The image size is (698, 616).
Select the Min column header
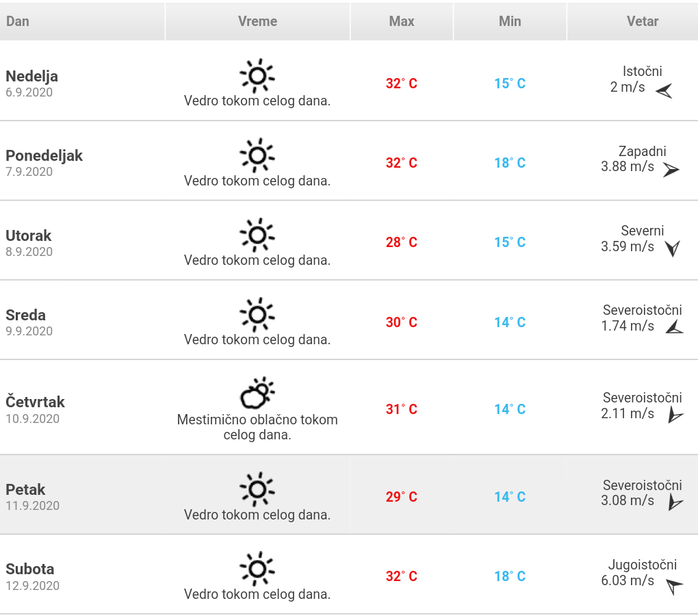[x=510, y=21]
